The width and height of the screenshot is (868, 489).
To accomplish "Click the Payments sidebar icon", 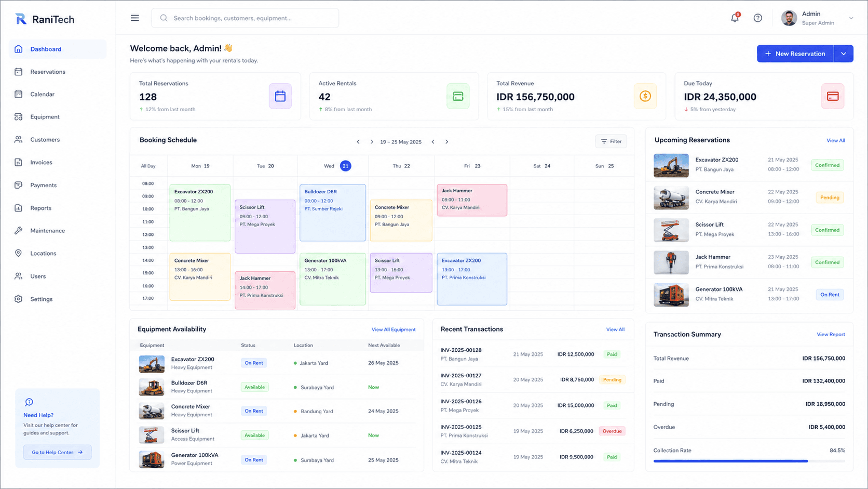I will [19, 185].
